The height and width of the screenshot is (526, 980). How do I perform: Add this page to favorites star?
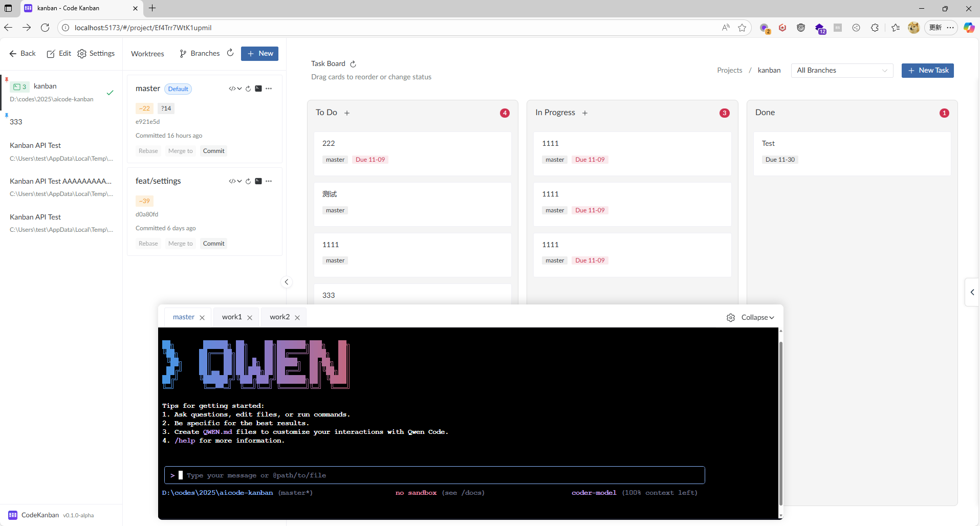[x=742, y=28]
